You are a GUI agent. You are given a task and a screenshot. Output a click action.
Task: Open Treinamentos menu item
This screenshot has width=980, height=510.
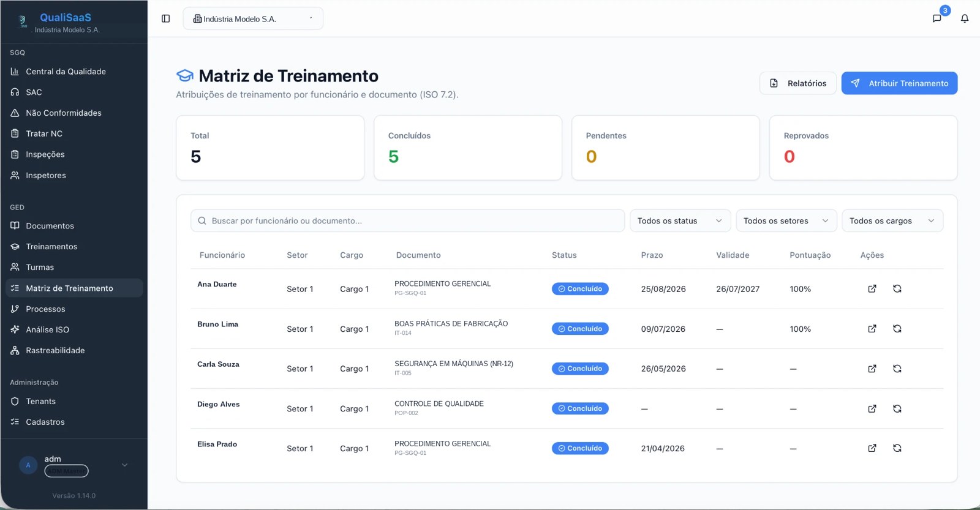click(74, 247)
